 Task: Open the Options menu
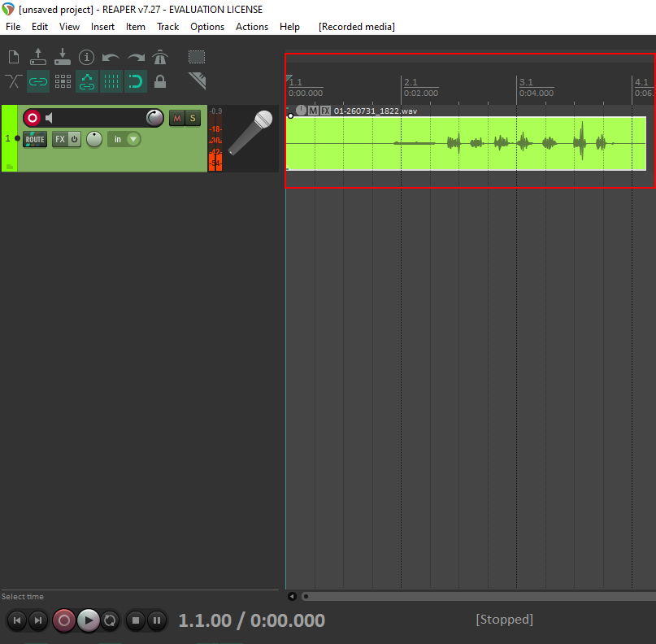(207, 27)
